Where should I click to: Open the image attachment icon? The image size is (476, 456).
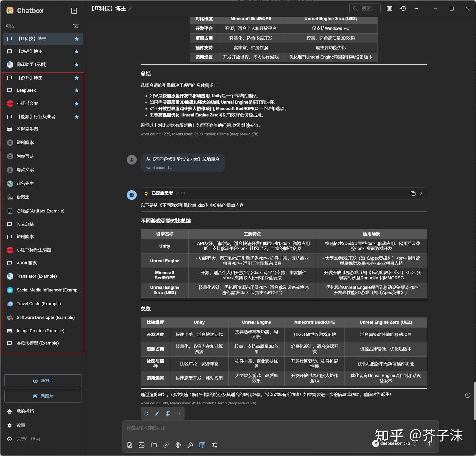click(x=141, y=445)
